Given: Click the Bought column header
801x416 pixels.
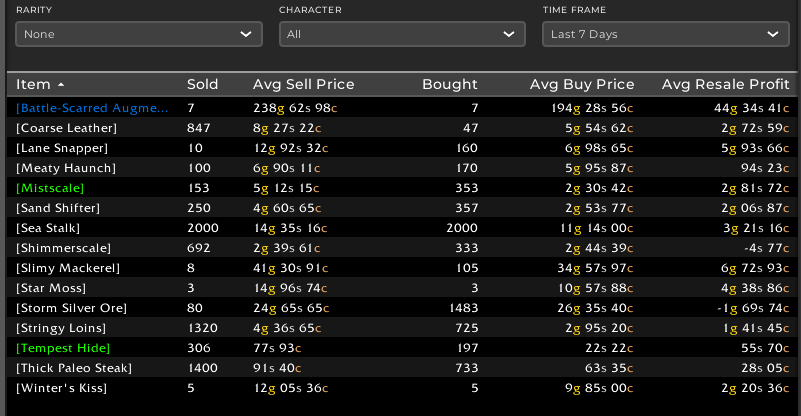Looking at the screenshot, I should pyautogui.click(x=450, y=85).
